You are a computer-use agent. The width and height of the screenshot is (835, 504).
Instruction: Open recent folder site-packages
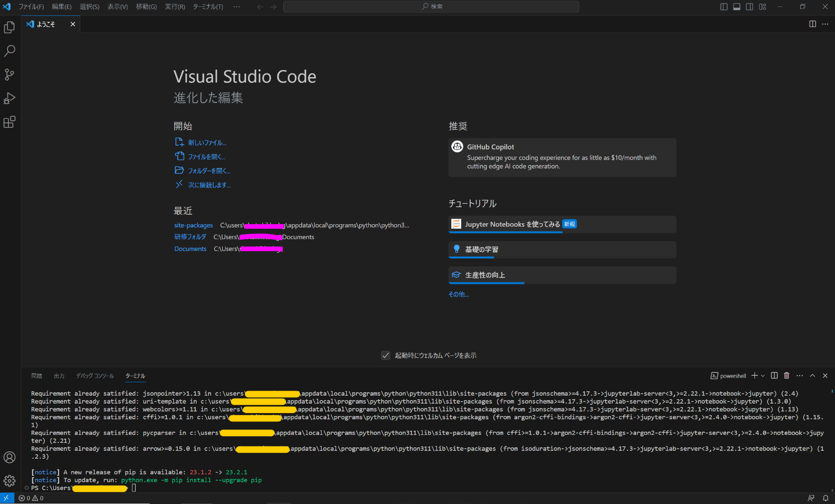pyautogui.click(x=193, y=225)
